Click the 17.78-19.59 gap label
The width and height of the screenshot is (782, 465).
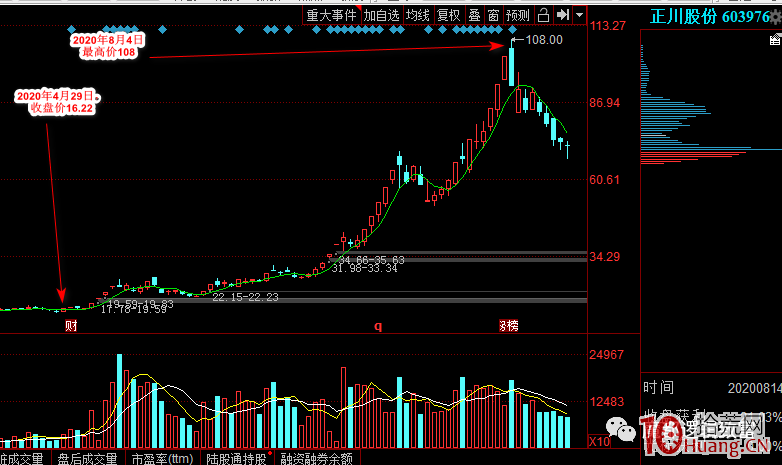134,309
